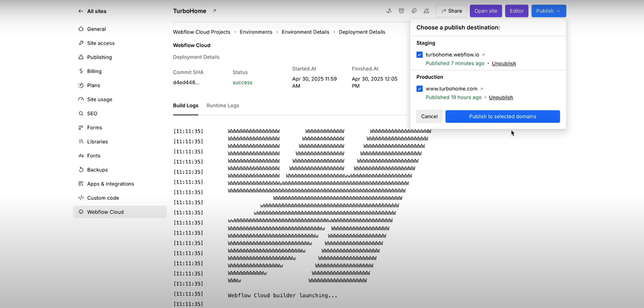Click the Deployment Details breadcrumb
The height and width of the screenshot is (308, 644).
click(x=362, y=32)
